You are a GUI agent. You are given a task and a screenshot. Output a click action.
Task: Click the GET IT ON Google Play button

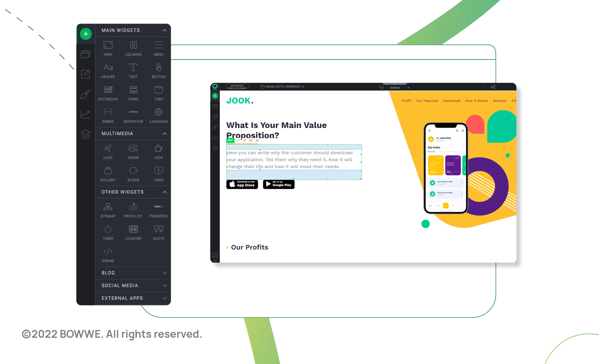pos(278,184)
